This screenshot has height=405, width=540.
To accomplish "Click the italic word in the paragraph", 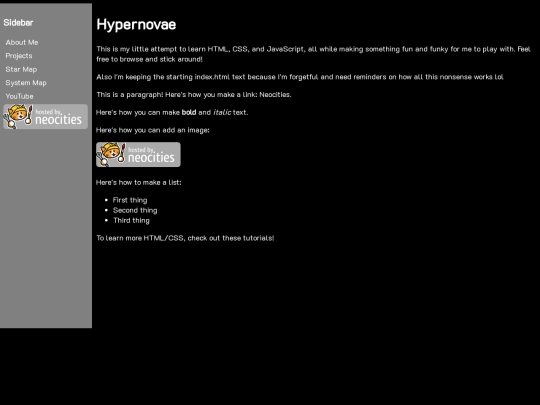I will tap(222, 112).
